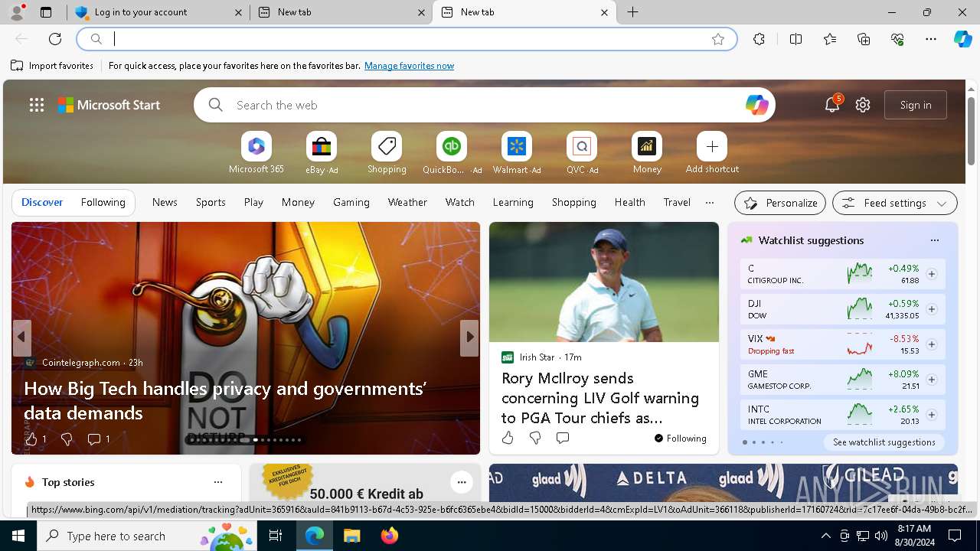The image size is (980, 551).
Task: Click See watchlist suggestions button
Action: pyautogui.click(x=884, y=442)
